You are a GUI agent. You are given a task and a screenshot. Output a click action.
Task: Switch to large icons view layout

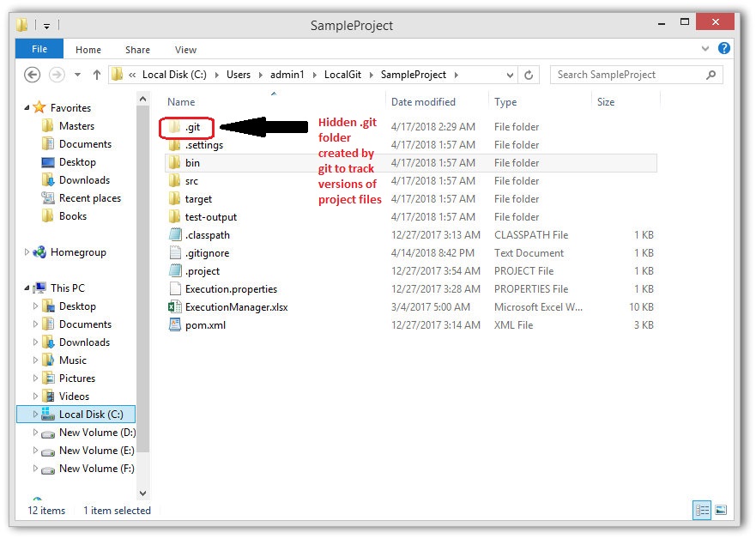coord(720,511)
